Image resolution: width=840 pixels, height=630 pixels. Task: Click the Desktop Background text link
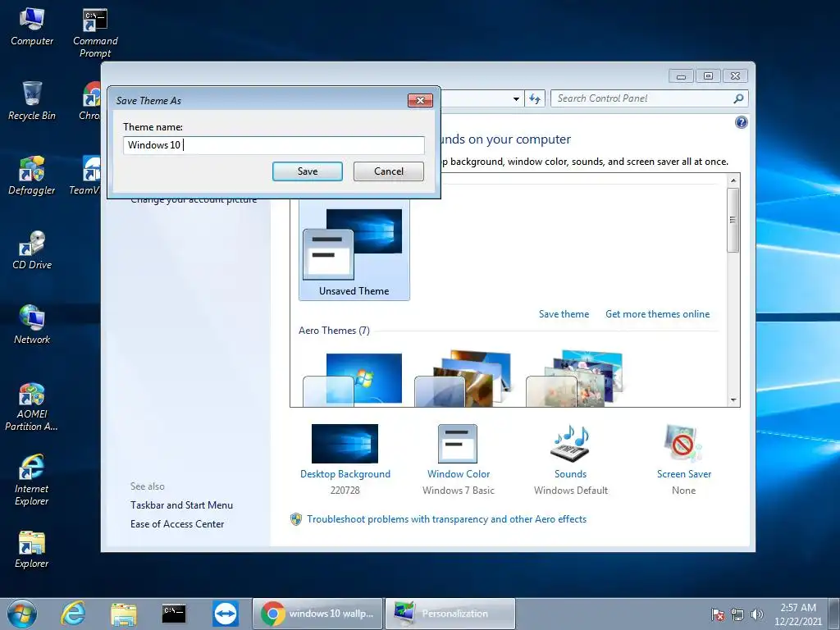[x=345, y=474]
